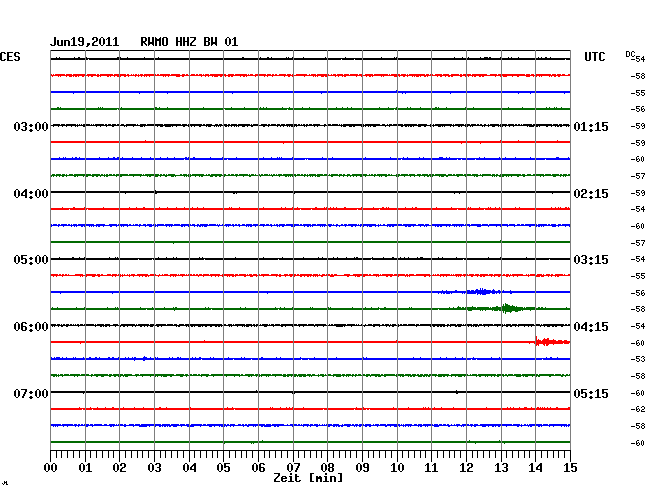Click the "06:00" local time label
The width and height of the screenshot is (650, 494).
[x=31, y=327]
